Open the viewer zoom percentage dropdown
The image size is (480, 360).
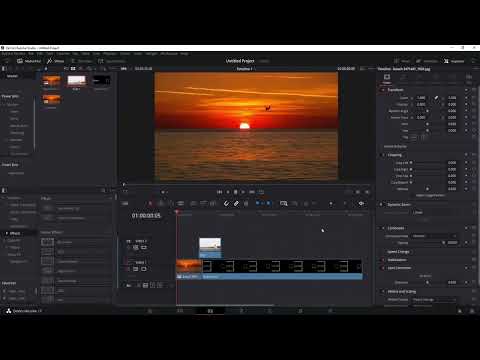[x=125, y=68]
